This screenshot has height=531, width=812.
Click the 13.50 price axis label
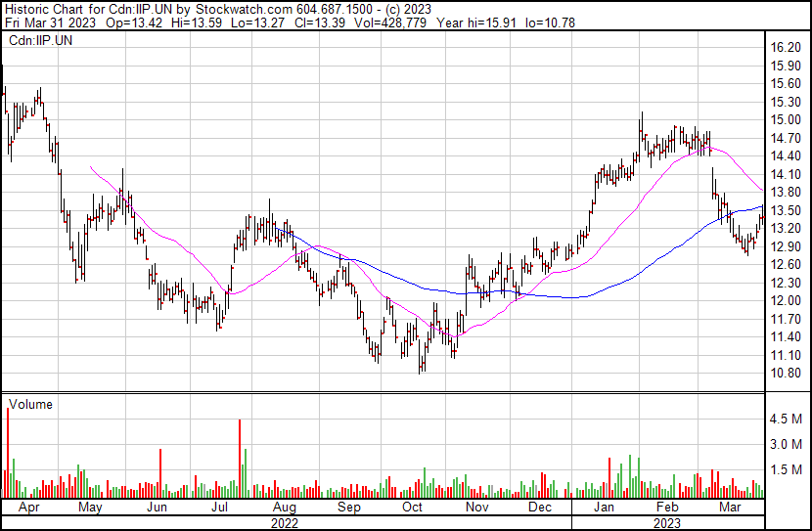tap(786, 210)
